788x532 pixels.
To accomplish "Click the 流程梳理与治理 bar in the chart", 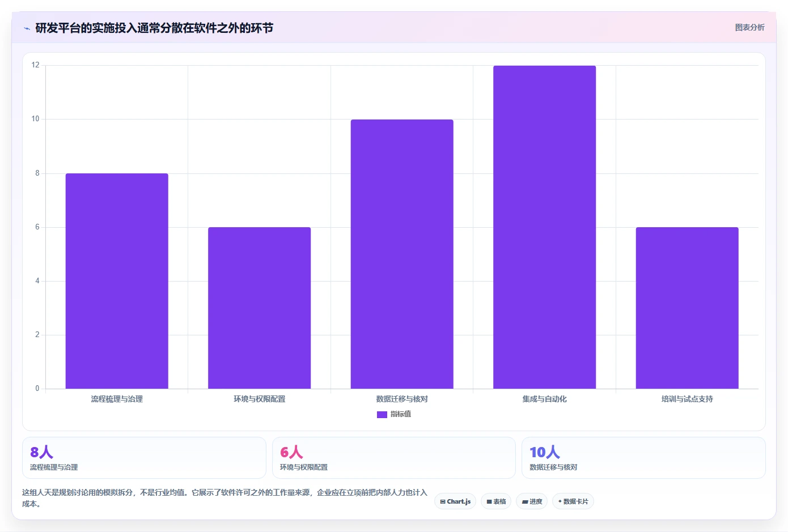I will coord(117,281).
